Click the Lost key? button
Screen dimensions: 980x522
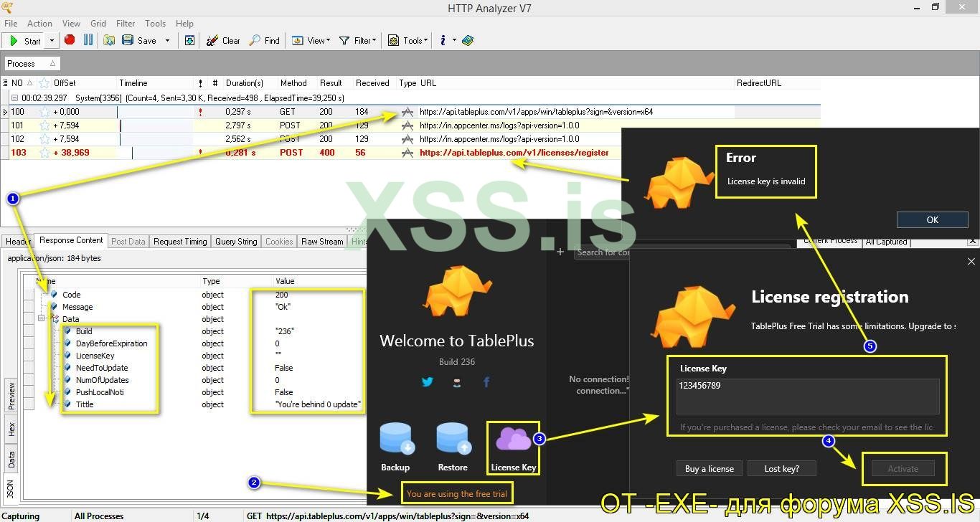781,468
